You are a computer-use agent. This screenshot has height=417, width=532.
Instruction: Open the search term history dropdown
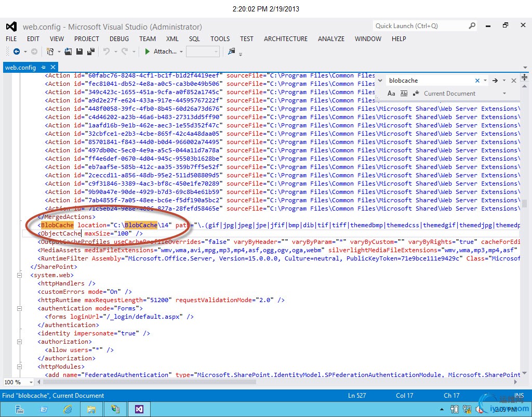click(x=485, y=81)
